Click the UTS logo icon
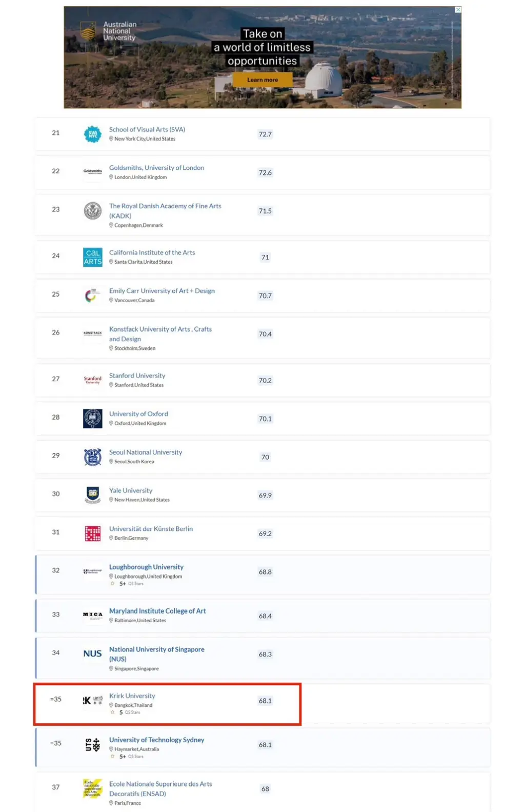The width and height of the screenshot is (525, 812). (x=93, y=745)
